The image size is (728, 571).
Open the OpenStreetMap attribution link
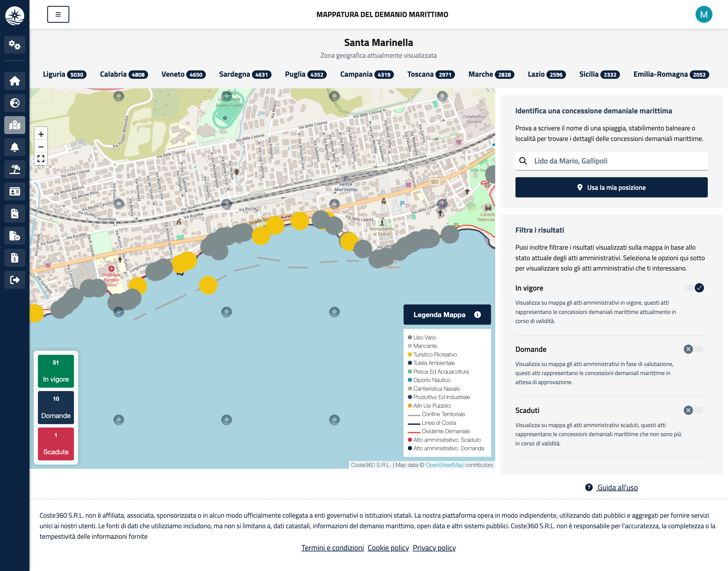(x=444, y=465)
